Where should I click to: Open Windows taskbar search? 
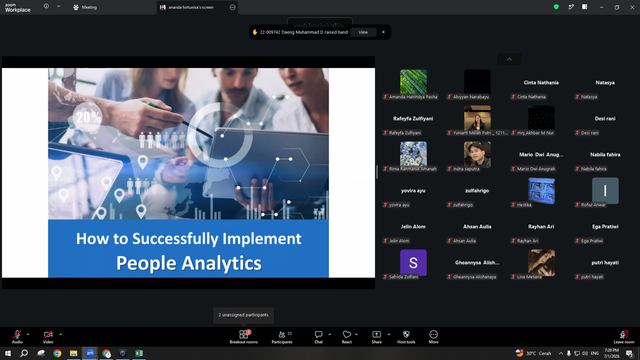(x=24, y=353)
